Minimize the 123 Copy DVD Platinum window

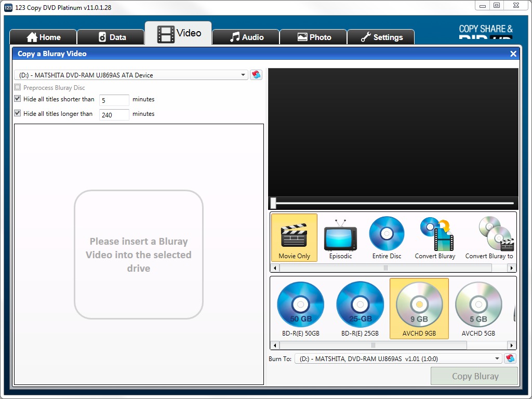point(483,5)
